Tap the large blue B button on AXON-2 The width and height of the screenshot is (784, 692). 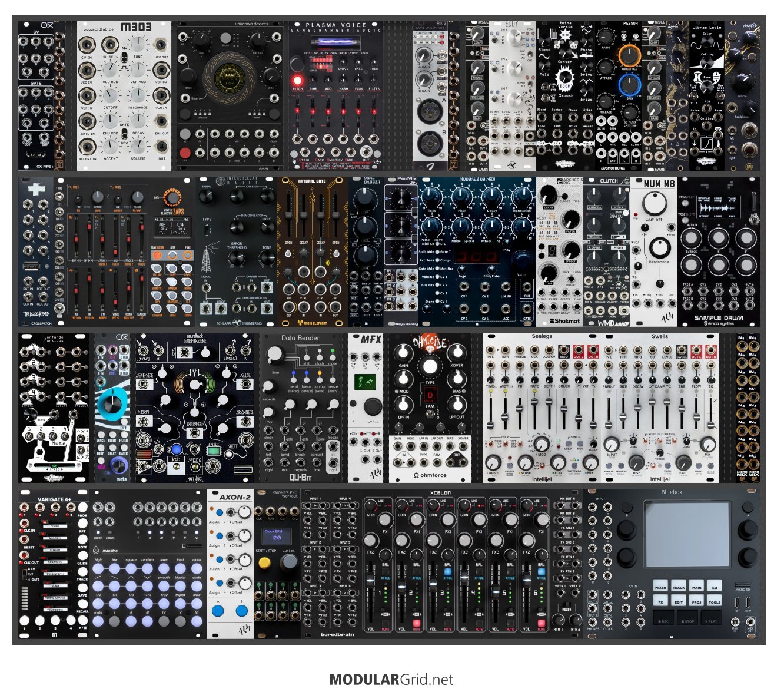tap(242, 611)
